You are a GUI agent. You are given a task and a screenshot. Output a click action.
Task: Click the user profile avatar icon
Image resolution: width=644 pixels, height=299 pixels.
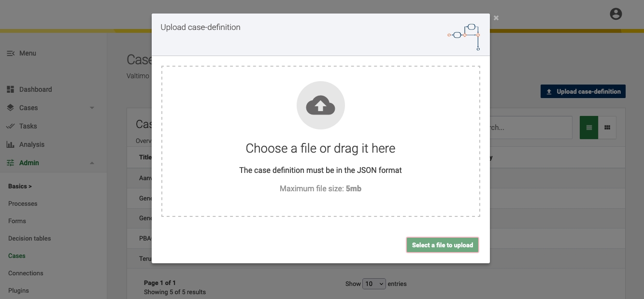click(615, 14)
